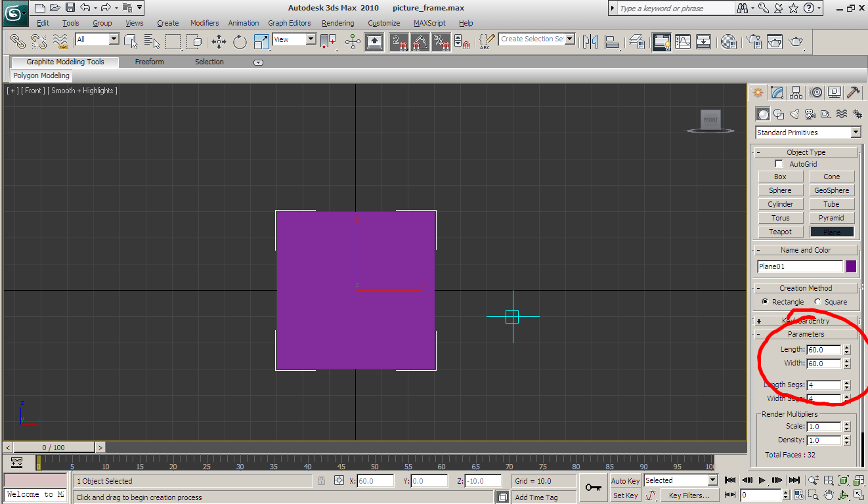The image size is (868, 504).
Task: Activate the Rotate tool in toolbar
Action: pyautogui.click(x=240, y=42)
